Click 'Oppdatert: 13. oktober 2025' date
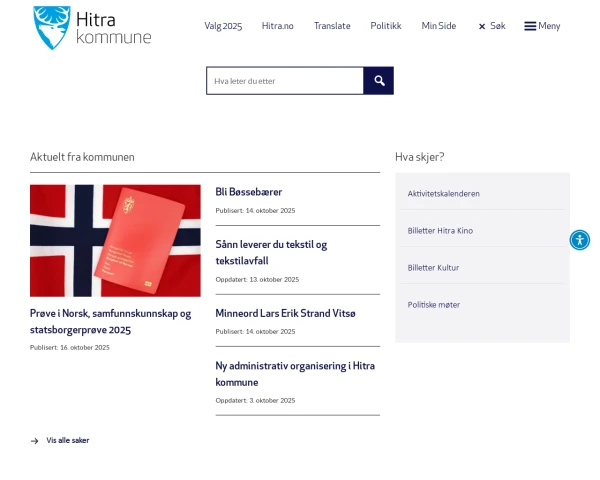This screenshot has width=600, height=480. coord(257,279)
